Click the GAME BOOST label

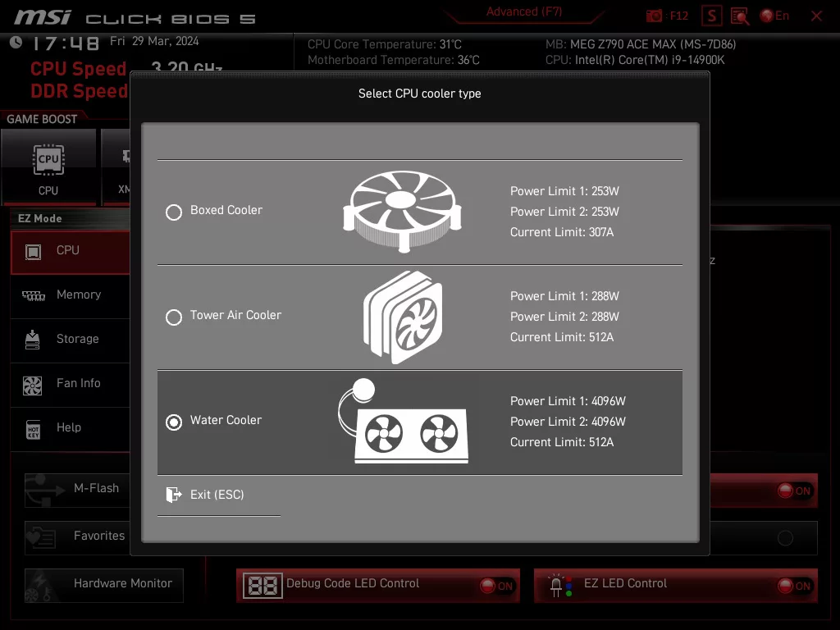[42, 120]
